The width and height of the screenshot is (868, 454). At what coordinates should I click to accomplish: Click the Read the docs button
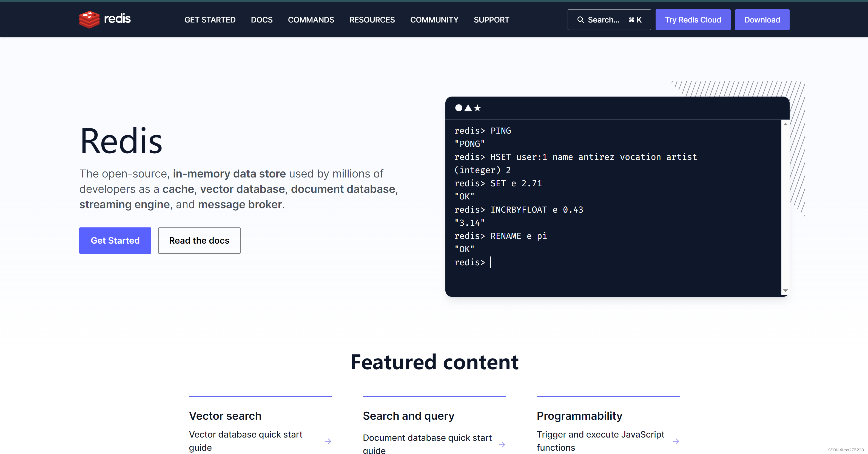click(x=199, y=241)
